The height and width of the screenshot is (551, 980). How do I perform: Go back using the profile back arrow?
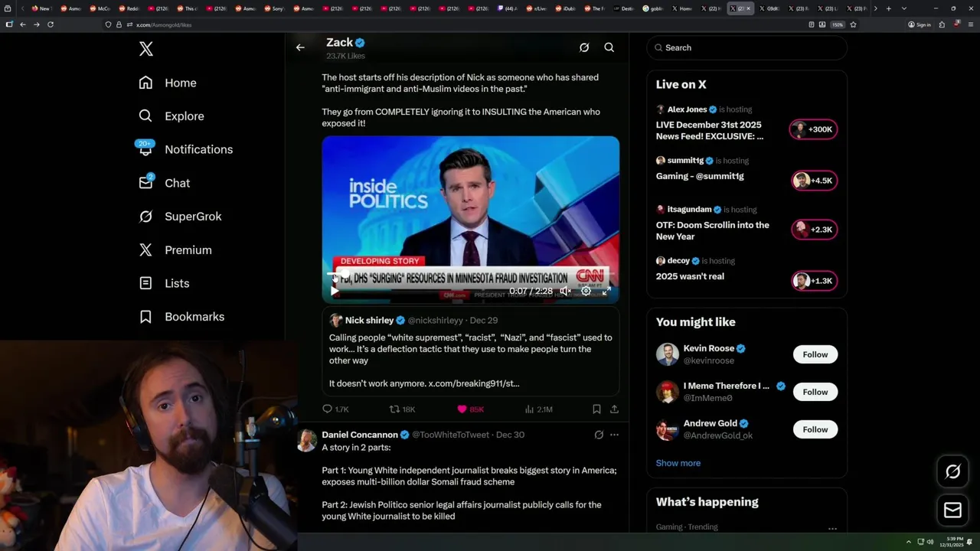300,47
